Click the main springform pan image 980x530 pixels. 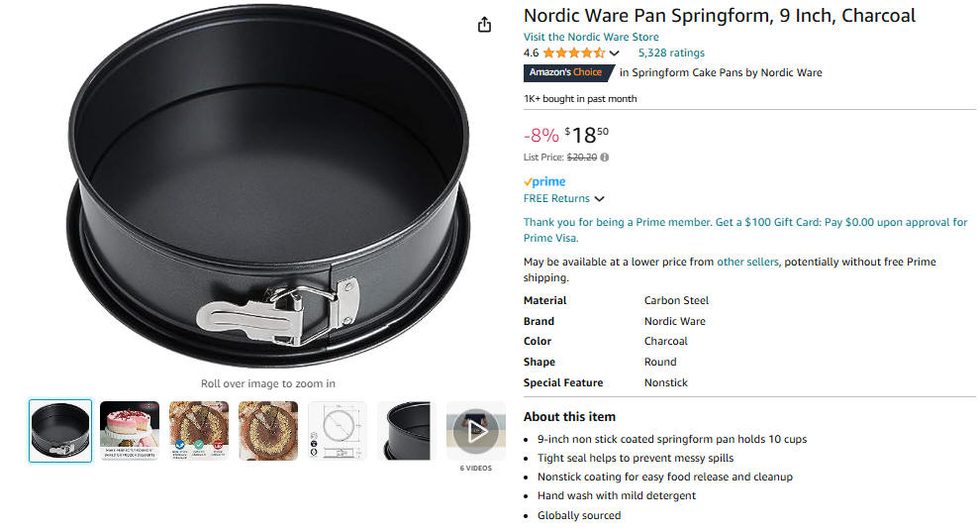(268, 186)
